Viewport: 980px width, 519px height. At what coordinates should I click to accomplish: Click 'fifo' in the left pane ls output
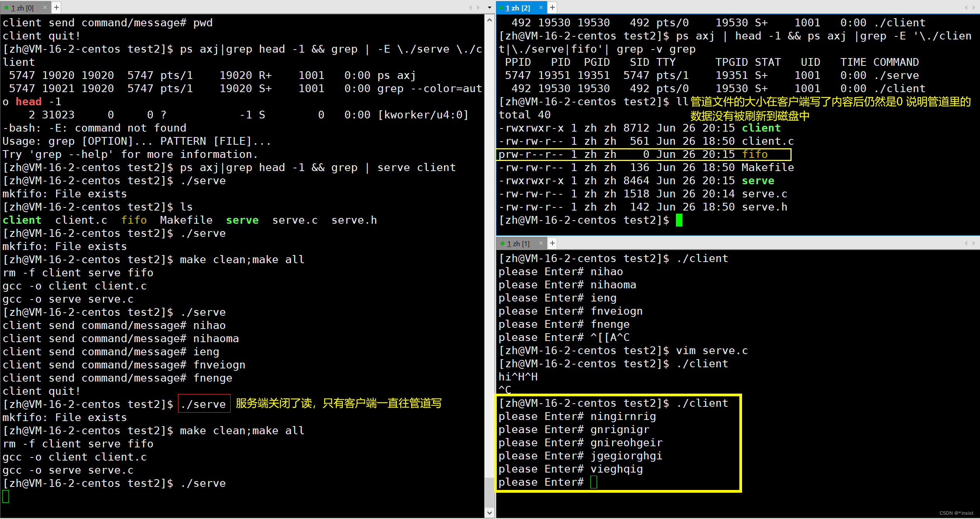134,220
